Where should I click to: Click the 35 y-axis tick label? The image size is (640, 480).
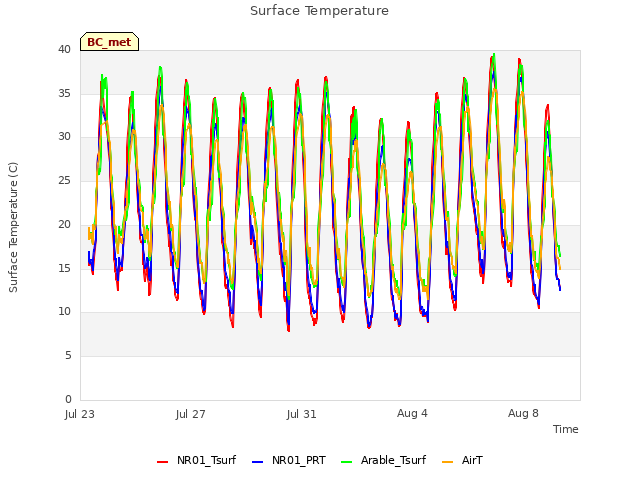[x=64, y=93]
